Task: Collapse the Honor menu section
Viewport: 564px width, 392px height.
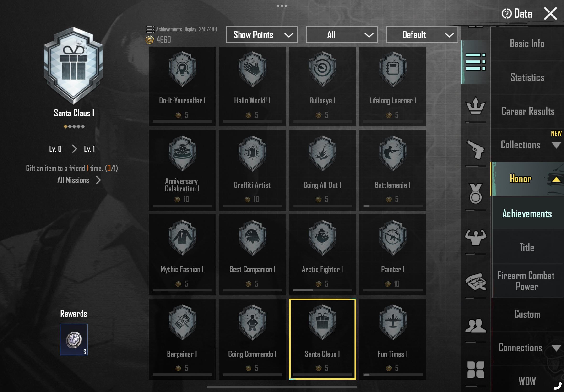Action: pyautogui.click(x=527, y=179)
